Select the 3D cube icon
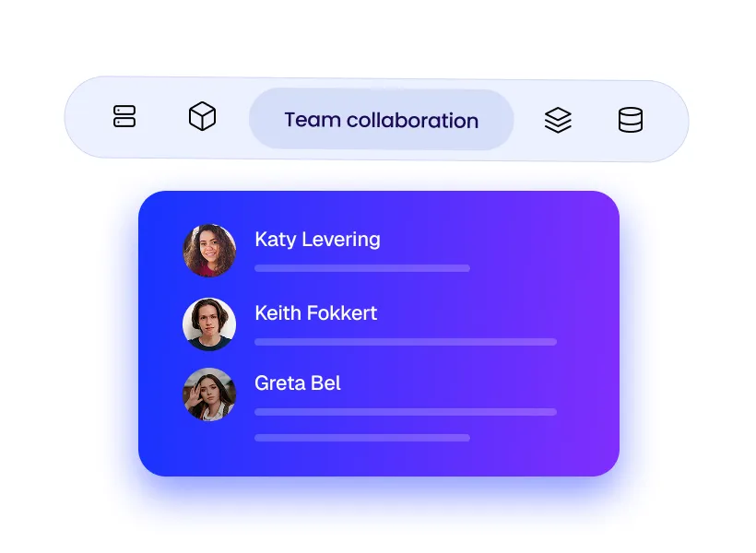This screenshot has height=553, width=756. pos(203,116)
